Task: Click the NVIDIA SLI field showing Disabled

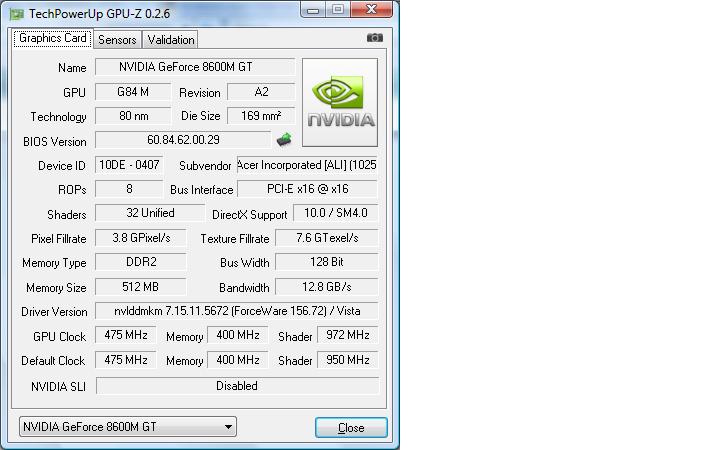Action: pyautogui.click(x=237, y=386)
